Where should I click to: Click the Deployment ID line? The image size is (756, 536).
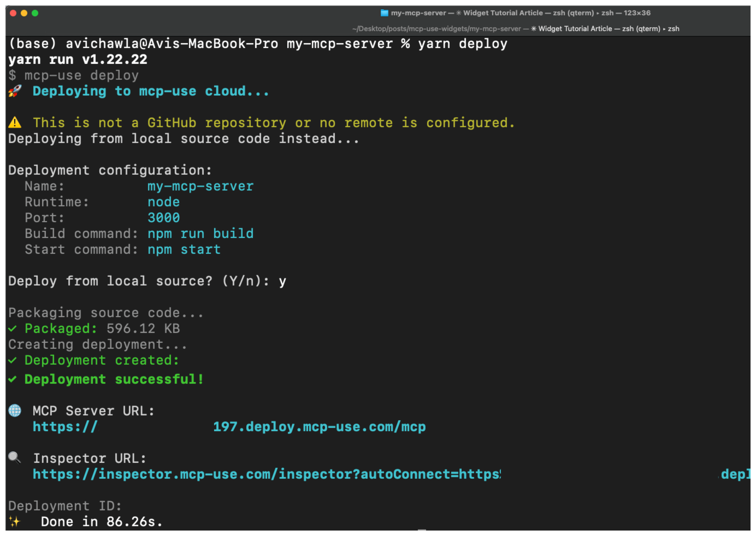65,506
